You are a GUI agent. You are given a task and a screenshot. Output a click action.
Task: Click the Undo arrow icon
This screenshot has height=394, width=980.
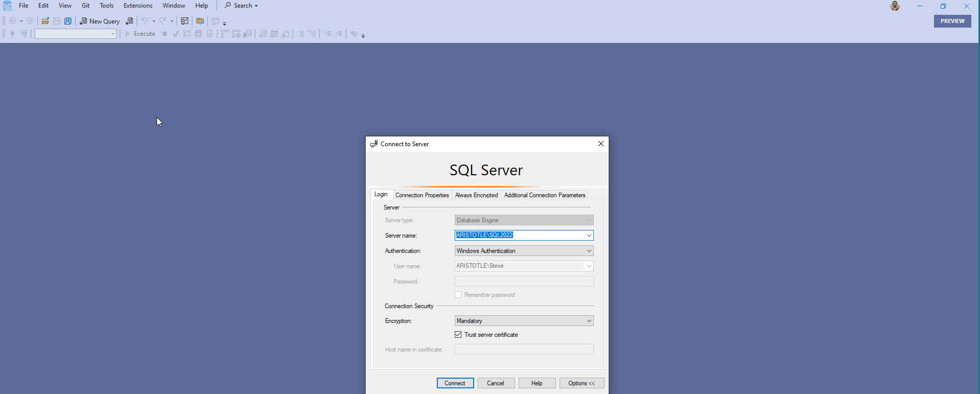pyautogui.click(x=145, y=21)
